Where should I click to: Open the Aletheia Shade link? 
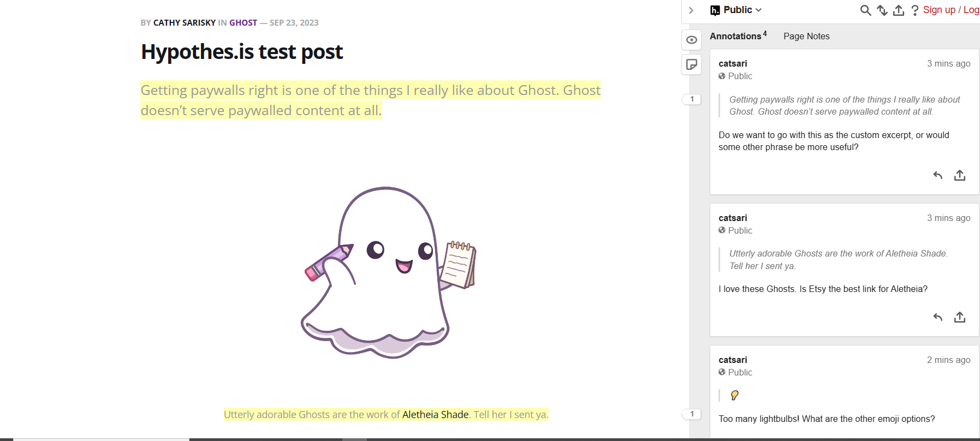point(435,414)
